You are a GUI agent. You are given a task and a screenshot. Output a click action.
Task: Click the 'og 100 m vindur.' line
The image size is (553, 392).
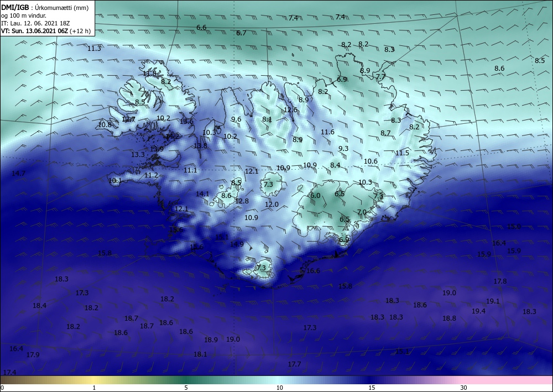pos(24,15)
